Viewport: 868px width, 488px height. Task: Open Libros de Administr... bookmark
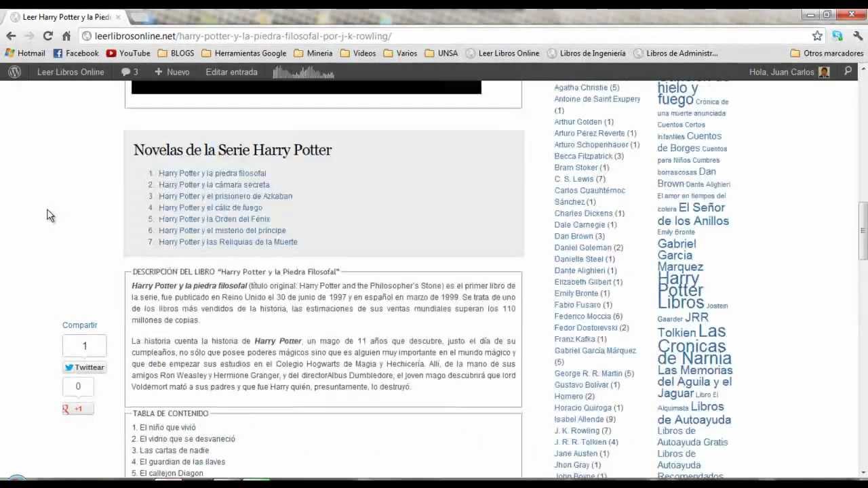pyautogui.click(x=675, y=53)
